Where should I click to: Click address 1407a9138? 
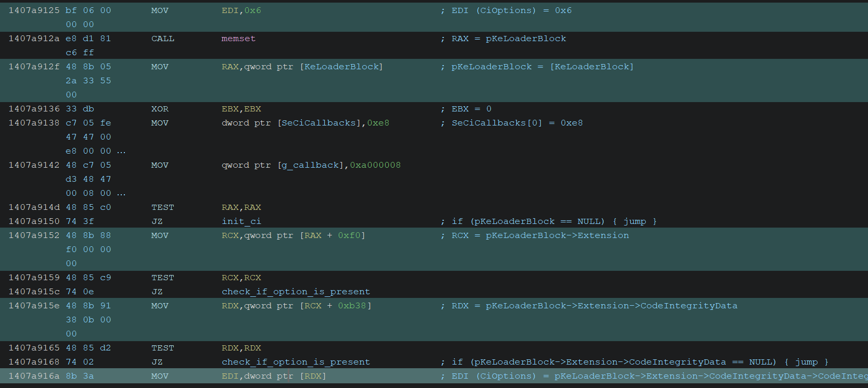[x=34, y=123]
